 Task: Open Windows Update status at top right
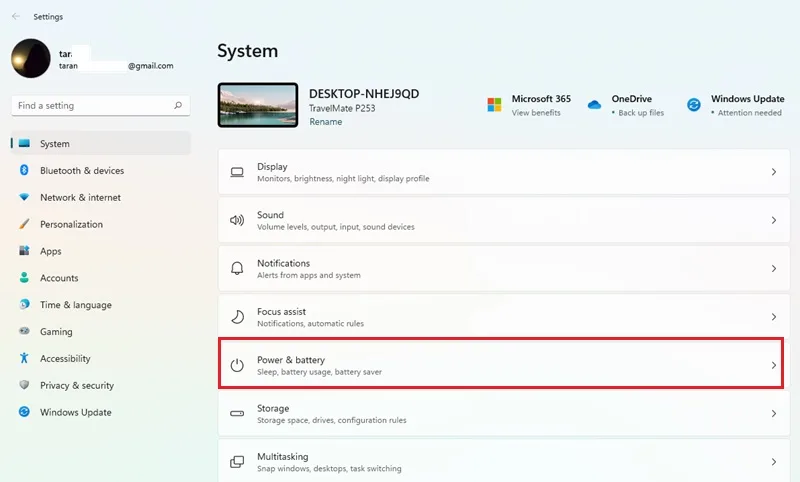point(735,105)
